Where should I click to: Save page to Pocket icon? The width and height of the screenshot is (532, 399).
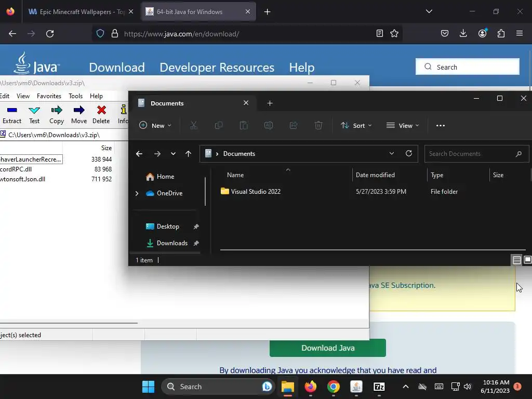(x=445, y=33)
